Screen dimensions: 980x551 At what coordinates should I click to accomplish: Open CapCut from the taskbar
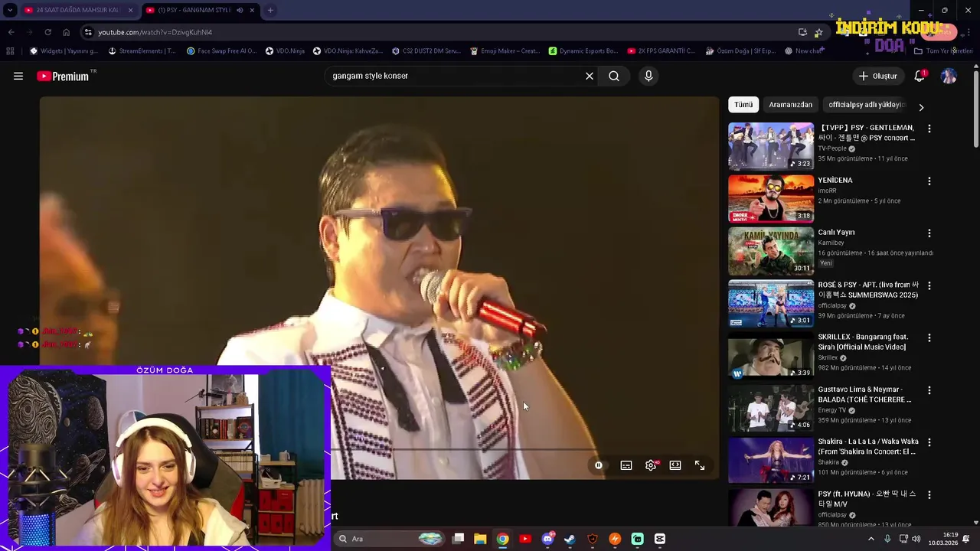tap(660, 539)
